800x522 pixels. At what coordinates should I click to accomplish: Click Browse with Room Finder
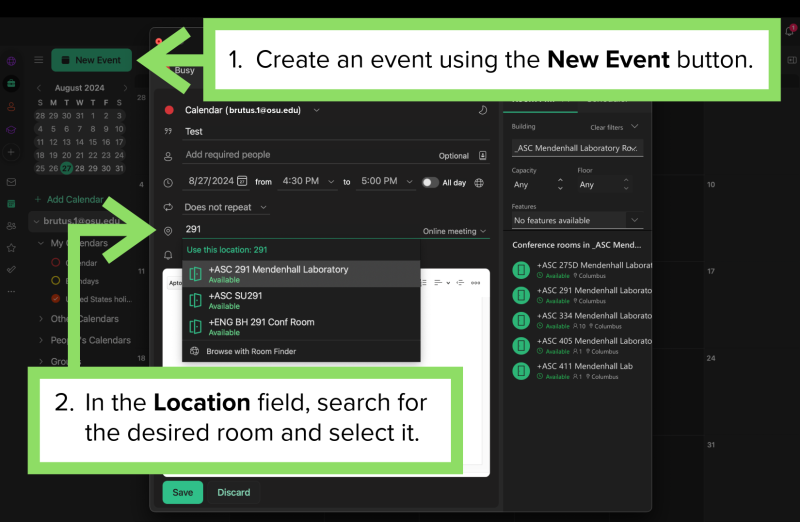tap(301, 351)
